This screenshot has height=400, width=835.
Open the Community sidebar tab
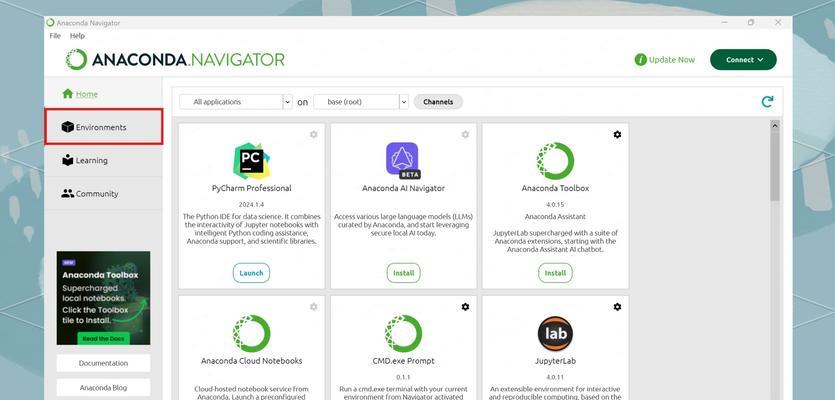tap(103, 194)
